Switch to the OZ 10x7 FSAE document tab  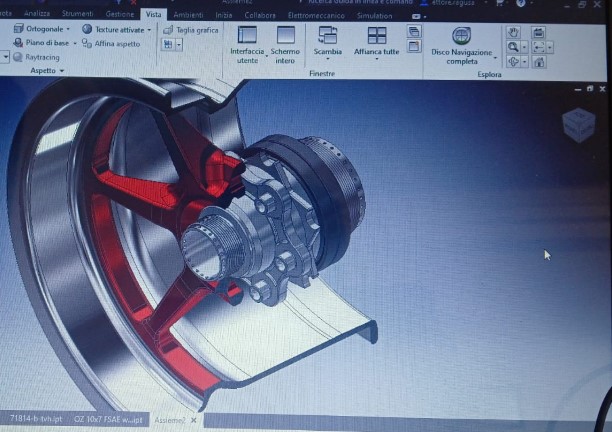click(109, 419)
